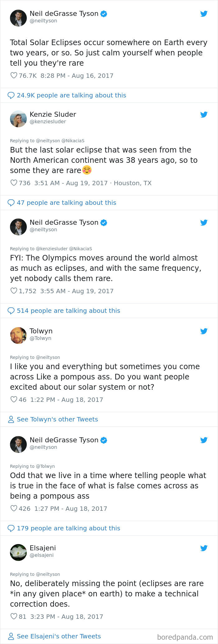Image resolution: width=218 pixels, height=644 pixels.
Task: Click the heart icon on Elsajeni's reply
Action: [x=13, y=616]
